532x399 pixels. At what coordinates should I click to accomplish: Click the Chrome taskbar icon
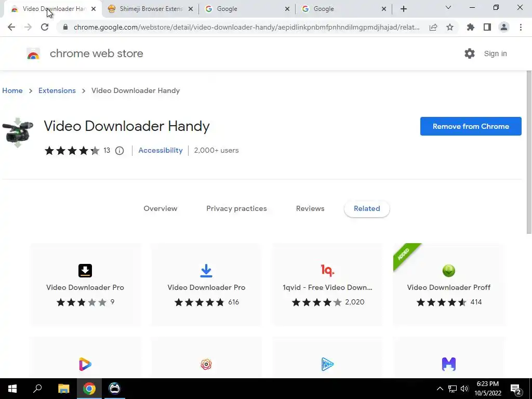[89, 389]
